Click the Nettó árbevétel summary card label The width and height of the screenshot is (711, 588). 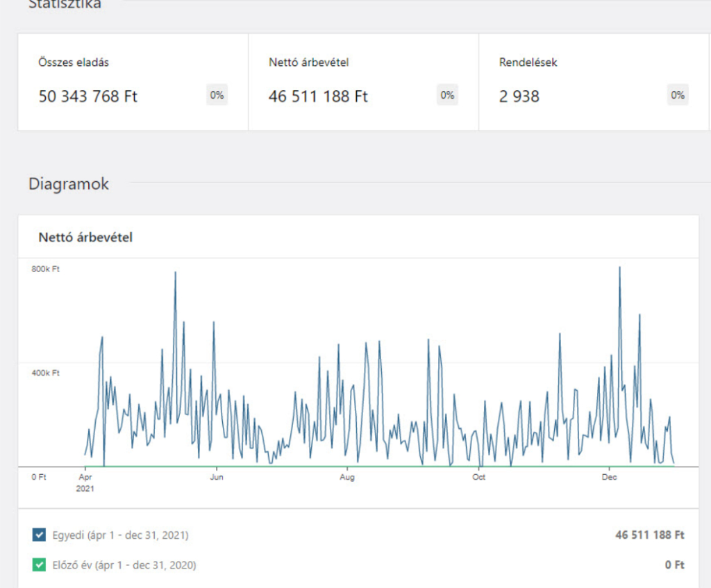pos(308,62)
